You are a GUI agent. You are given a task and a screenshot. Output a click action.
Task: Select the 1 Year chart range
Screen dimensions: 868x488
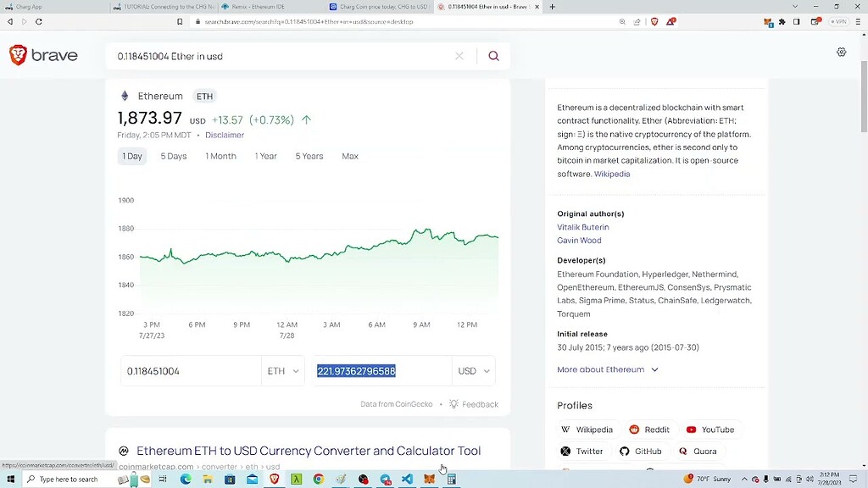pyautogui.click(x=265, y=156)
